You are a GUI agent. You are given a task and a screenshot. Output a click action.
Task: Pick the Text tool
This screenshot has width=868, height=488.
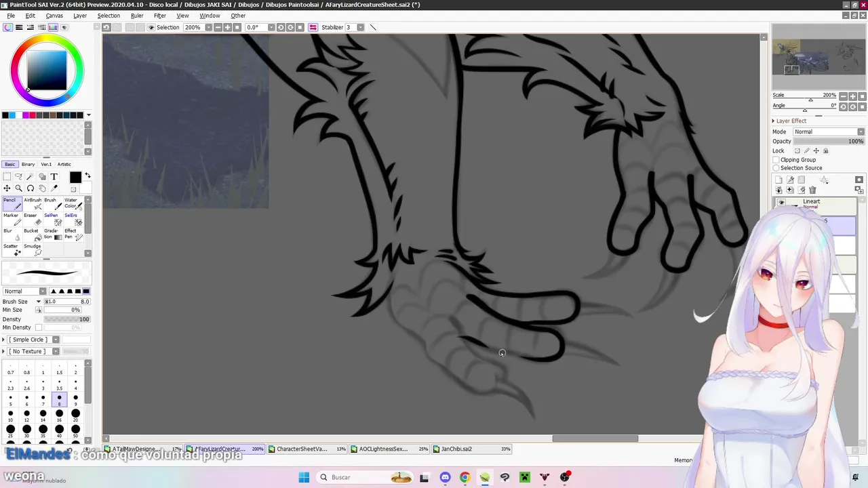point(54,177)
